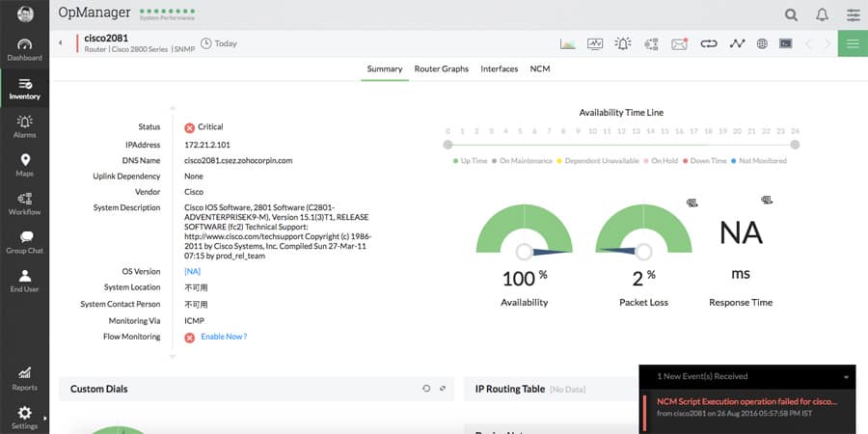Click the performance monitor screen icon
This screenshot has width=868, height=434.
(595, 43)
